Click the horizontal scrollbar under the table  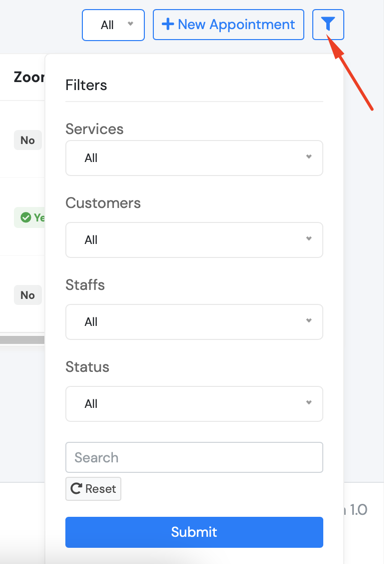point(22,340)
